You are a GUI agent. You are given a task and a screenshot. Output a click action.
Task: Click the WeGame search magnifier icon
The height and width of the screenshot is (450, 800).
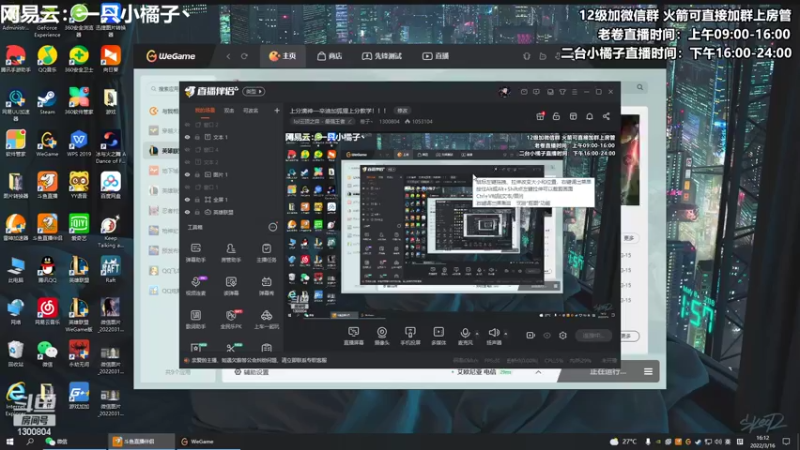click(640, 87)
